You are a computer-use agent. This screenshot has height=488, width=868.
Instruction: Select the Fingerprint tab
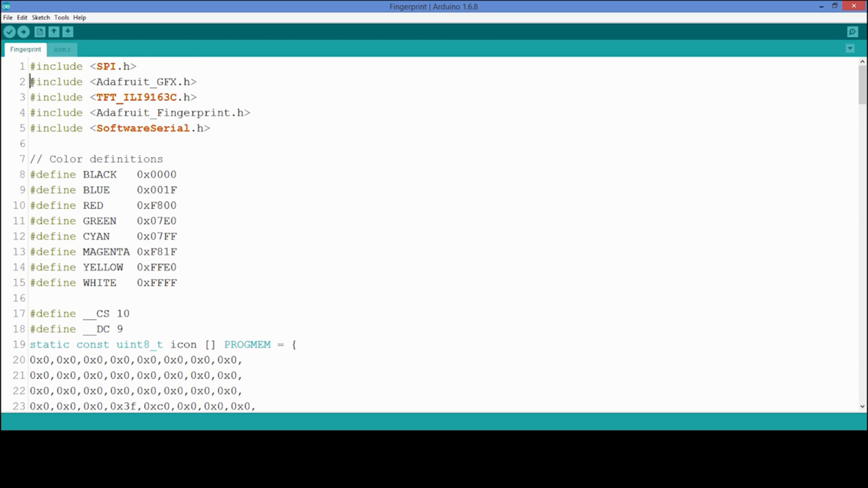[25, 49]
